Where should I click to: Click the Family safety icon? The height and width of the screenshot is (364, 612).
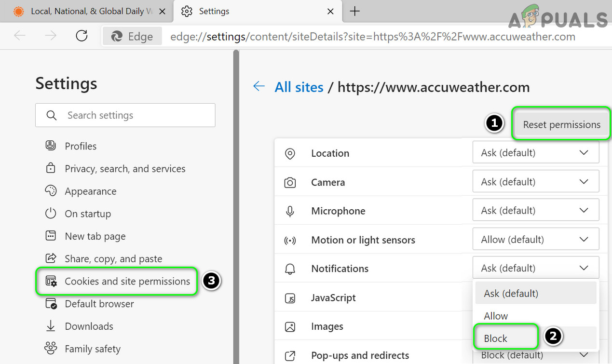coord(51,349)
